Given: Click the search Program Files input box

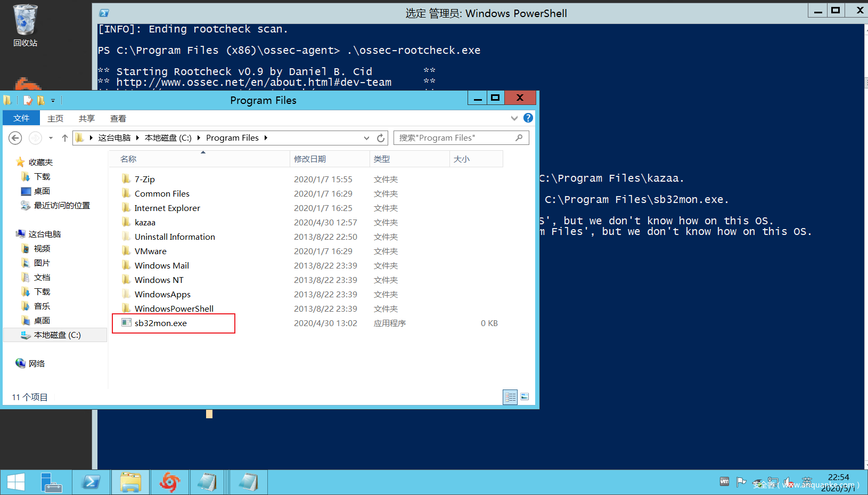Looking at the screenshot, I should pos(455,138).
